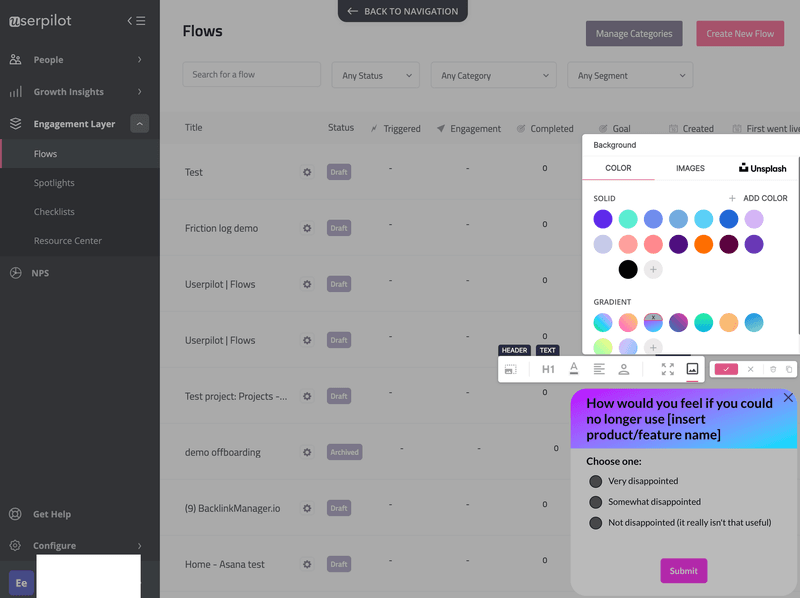This screenshot has height=598, width=800.
Task: Open the NPS section in the sidebar
Action: coord(40,272)
